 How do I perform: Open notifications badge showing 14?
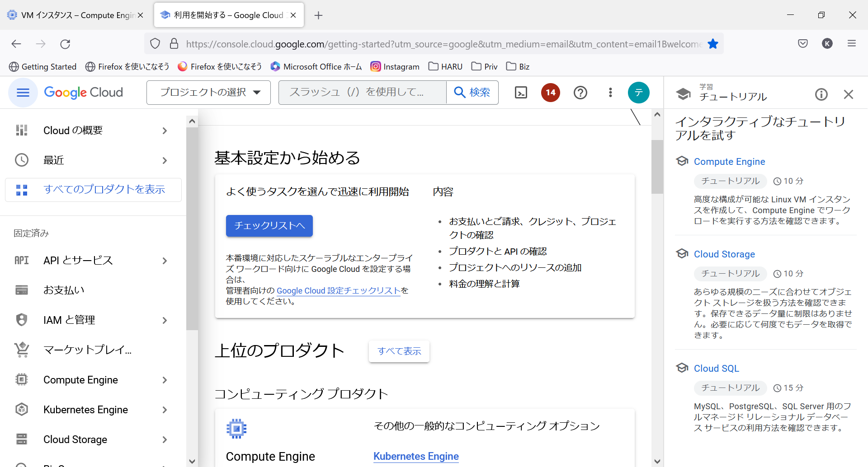tap(550, 93)
